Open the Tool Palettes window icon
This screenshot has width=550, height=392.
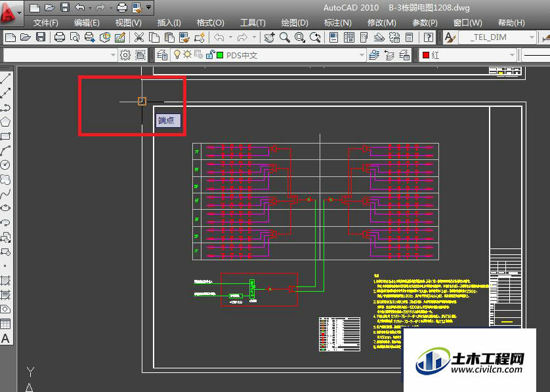[364, 37]
